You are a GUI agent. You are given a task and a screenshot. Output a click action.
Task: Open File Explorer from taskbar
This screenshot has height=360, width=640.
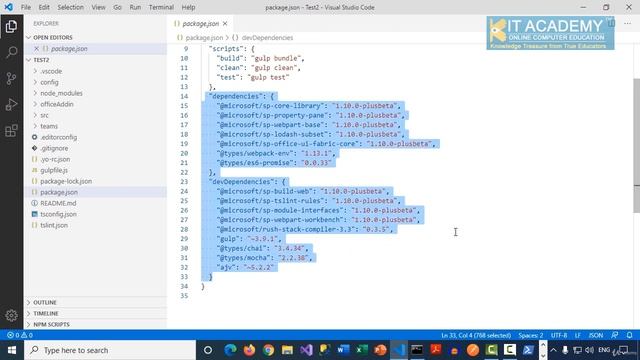[x=287, y=350]
